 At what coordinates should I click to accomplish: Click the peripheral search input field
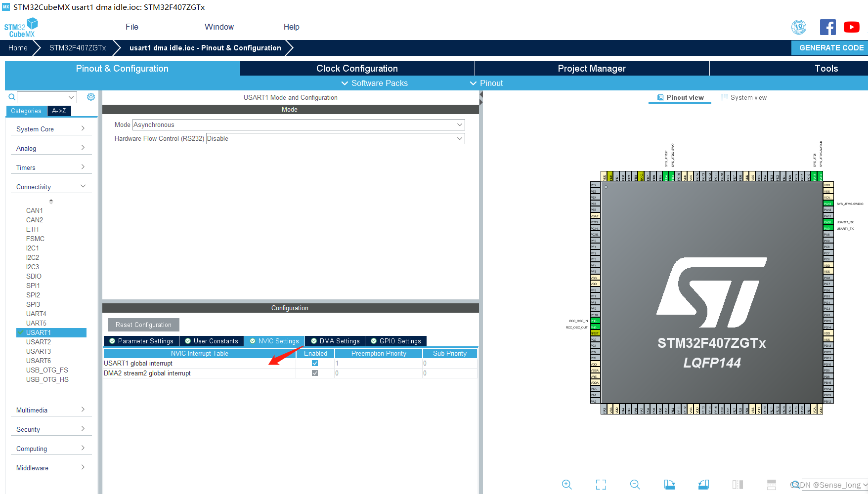click(42, 97)
